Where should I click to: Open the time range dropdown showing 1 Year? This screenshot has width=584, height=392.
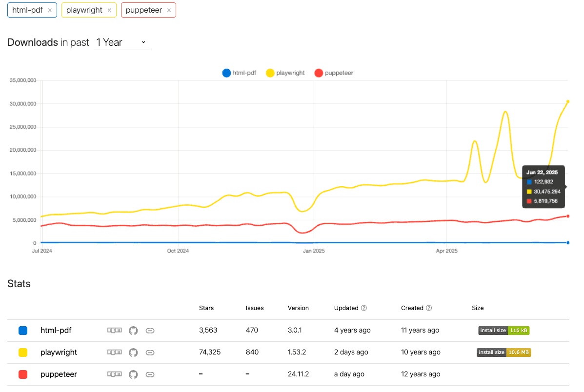coord(121,42)
